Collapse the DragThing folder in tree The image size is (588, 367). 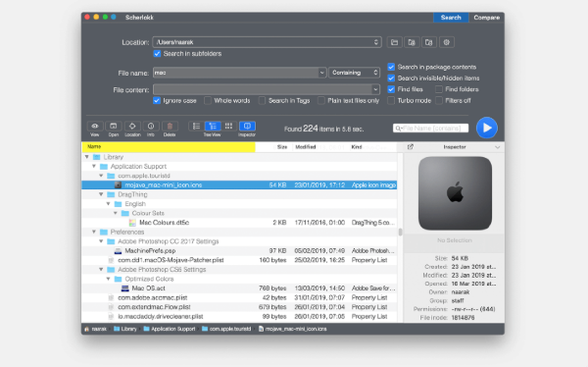pyautogui.click(x=101, y=194)
